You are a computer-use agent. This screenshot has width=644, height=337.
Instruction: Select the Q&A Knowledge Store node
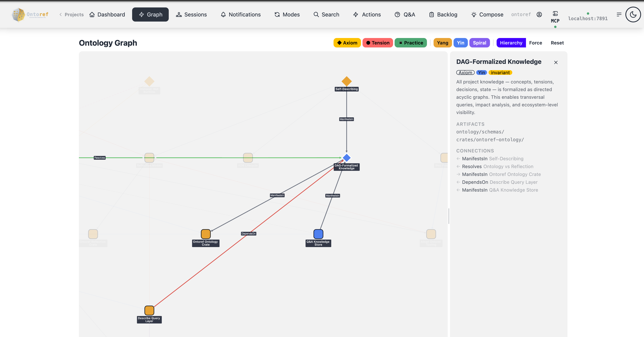pos(318,234)
